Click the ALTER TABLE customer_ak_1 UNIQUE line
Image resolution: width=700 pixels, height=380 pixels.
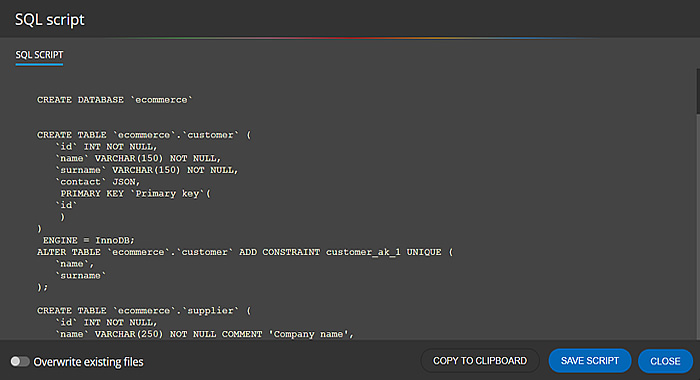point(245,252)
